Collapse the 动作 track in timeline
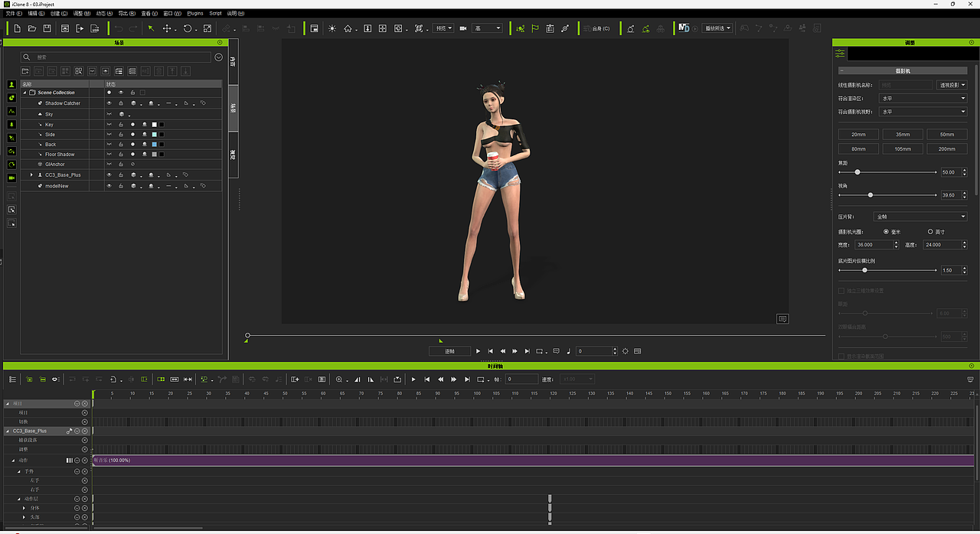Viewport: 980px width, 534px height. pos(13,461)
